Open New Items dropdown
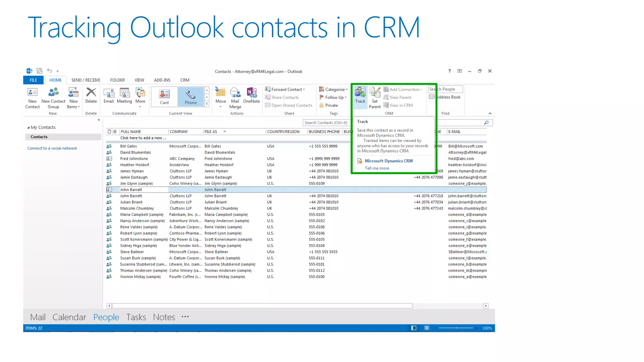 (x=73, y=98)
